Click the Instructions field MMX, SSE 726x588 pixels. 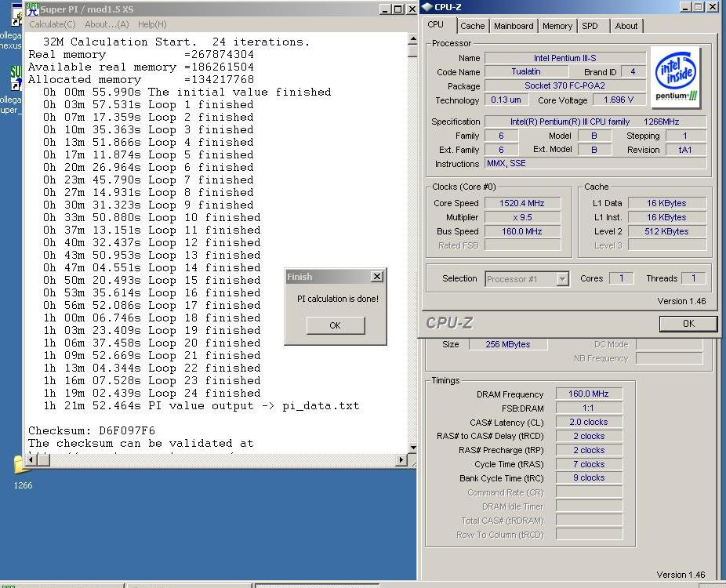(x=595, y=163)
